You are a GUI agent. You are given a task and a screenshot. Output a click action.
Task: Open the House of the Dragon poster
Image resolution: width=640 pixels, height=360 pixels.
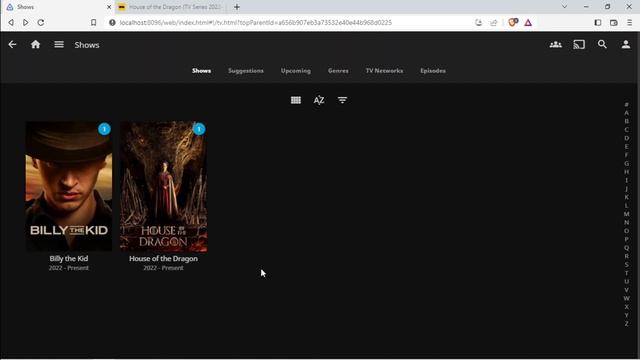(x=164, y=186)
